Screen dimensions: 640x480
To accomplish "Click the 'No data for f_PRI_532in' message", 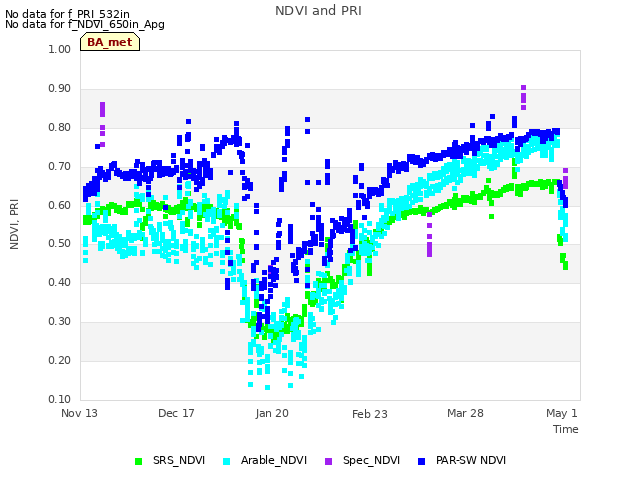I will click(67, 14).
